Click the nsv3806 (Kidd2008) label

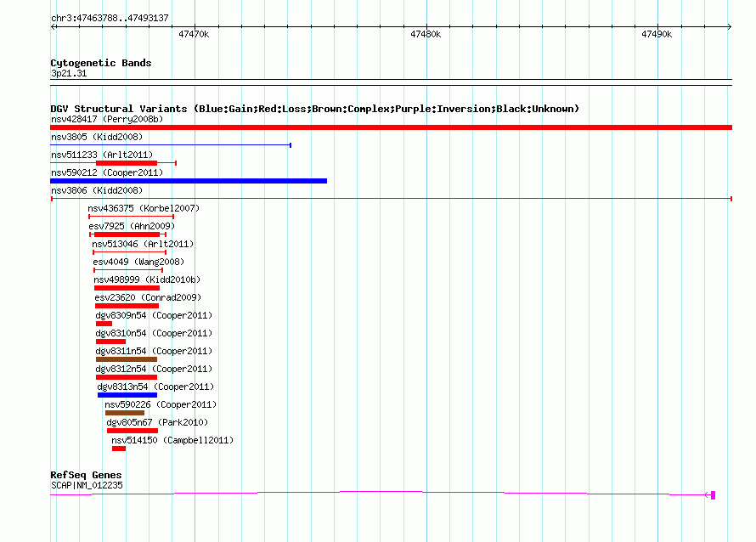[97, 190]
